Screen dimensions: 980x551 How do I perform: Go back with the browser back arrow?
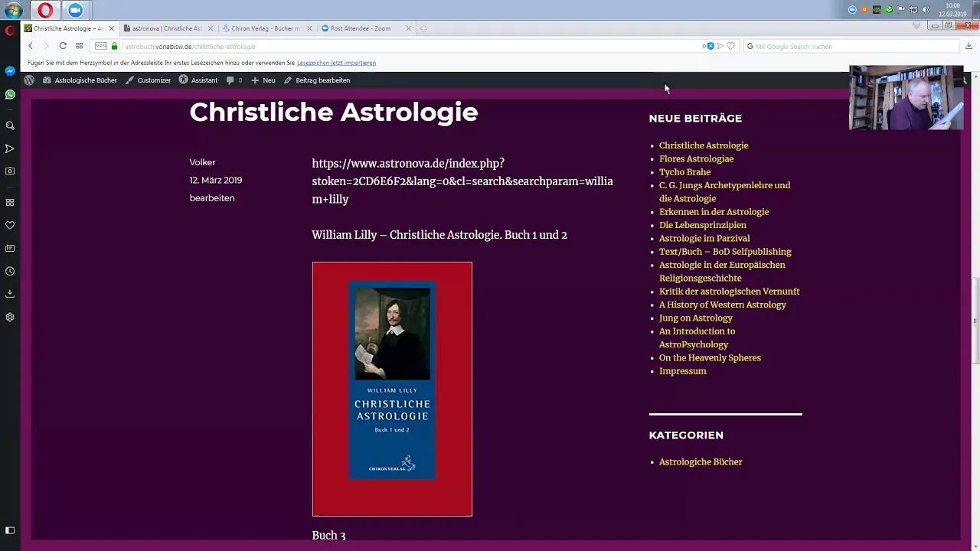pyautogui.click(x=31, y=46)
